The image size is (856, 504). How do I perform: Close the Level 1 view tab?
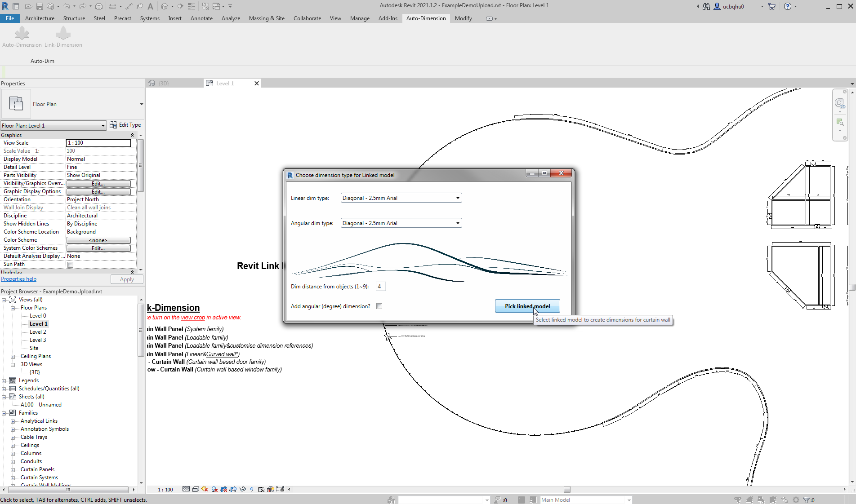(x=257, y=84)
